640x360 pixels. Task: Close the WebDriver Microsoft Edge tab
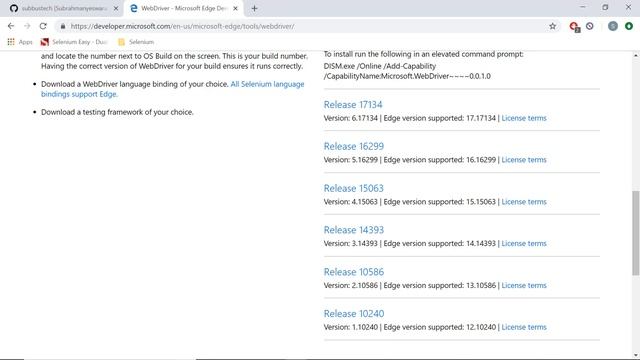(235, 8)
